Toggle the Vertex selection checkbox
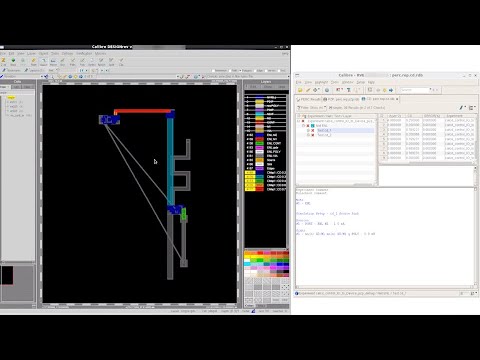The width and height of the screenshot is (480, 360). (267, 71)
